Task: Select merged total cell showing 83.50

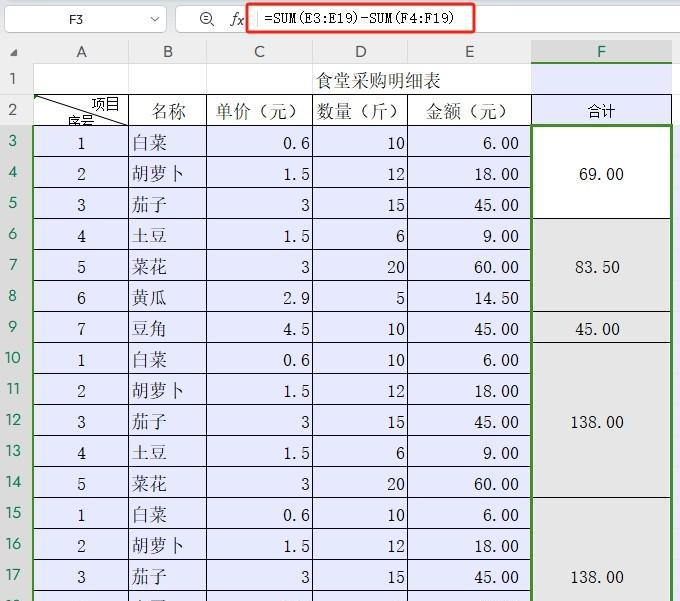Action: 602,265
